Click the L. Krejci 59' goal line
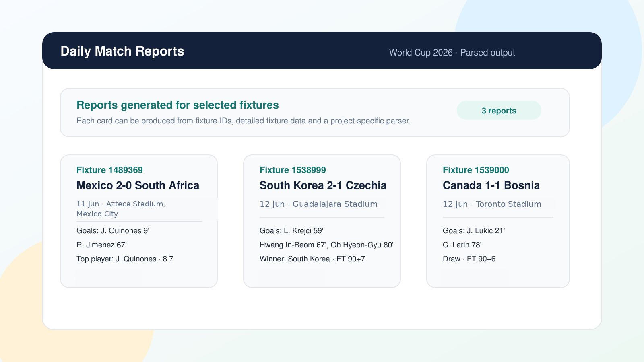The image size is (644, 362). click(x=291, y=231)
